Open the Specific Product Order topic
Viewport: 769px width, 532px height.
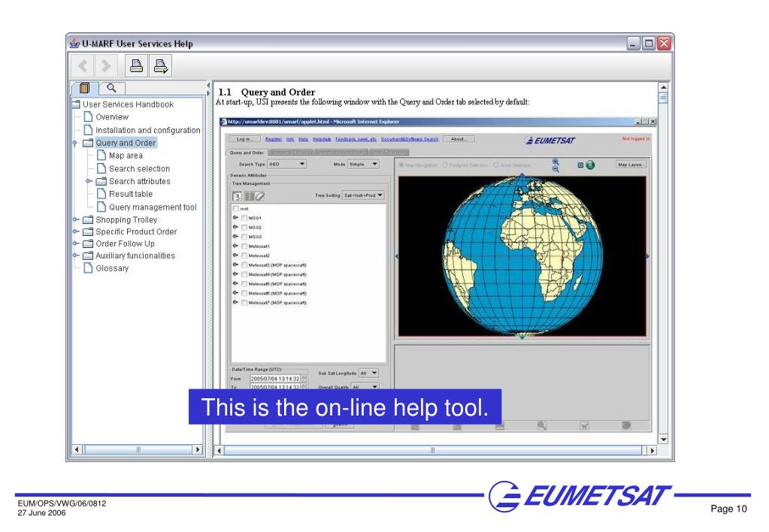tap(136, 232)
